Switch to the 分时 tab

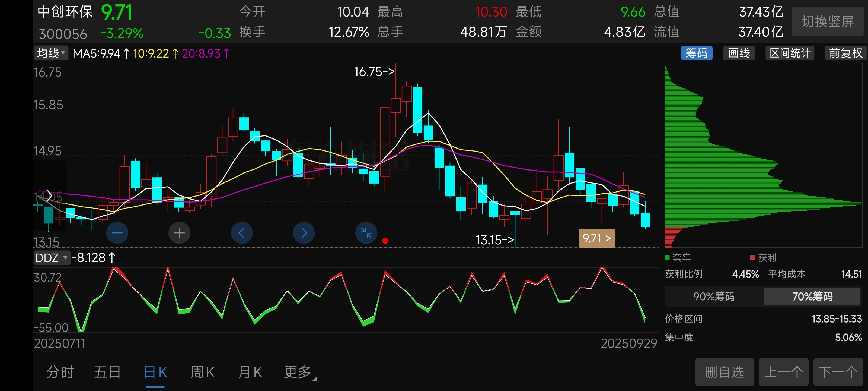point(60,372)
